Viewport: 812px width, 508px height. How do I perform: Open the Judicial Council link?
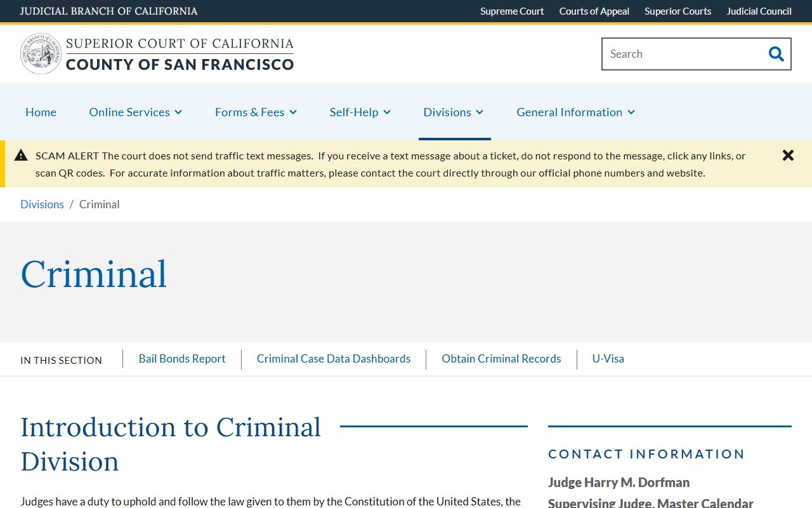tap(759, 11)
